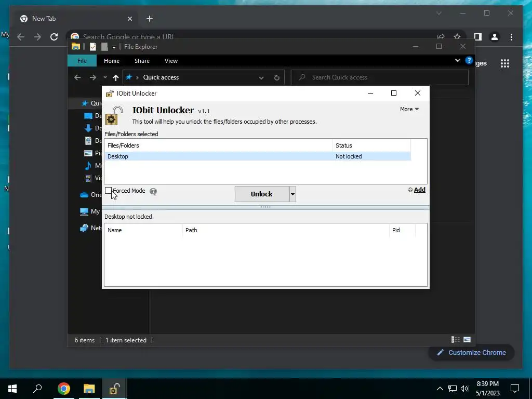Click the Chrome share page icon
The width and height of the screenshot is (532, 399).
tap(441, 37)
